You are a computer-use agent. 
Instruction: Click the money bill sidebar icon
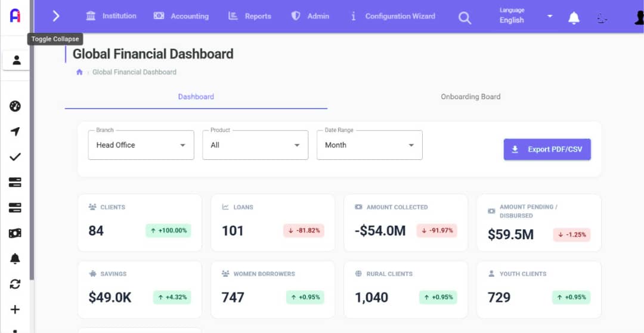click(x=15, y=233)
